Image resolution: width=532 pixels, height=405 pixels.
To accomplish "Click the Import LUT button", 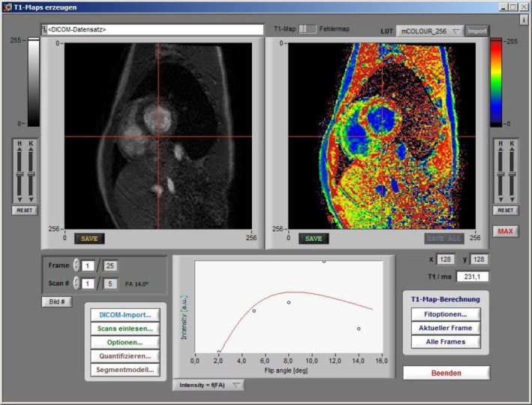I will point(477,31).
